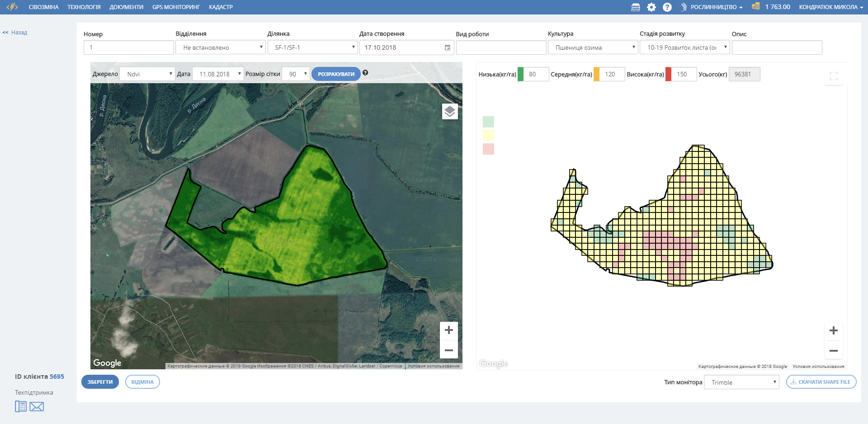Zoom in on the satellite map
This screenshot has width=868, height=424.
click(448, 330)
